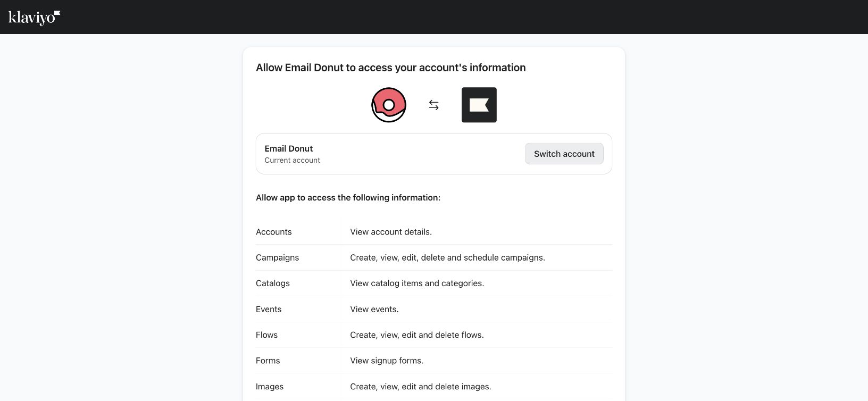
Task: Click 'View signup forms.' description
Action: [387, 361]
